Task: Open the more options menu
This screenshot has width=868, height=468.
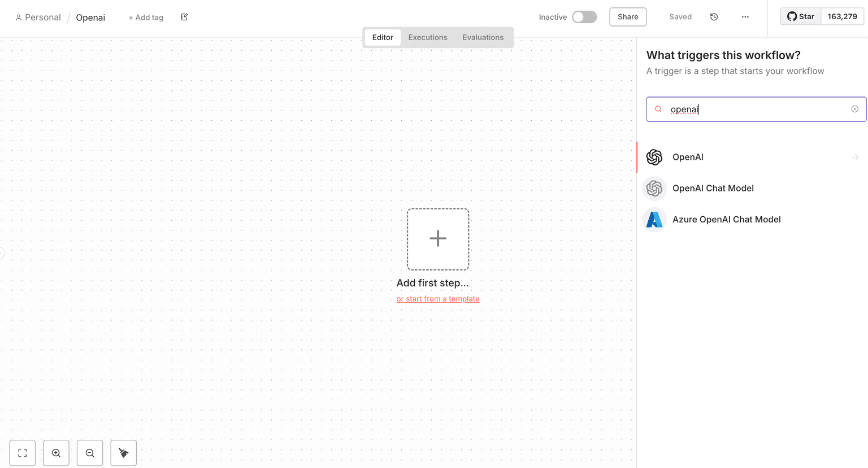Action: [745, 17]
